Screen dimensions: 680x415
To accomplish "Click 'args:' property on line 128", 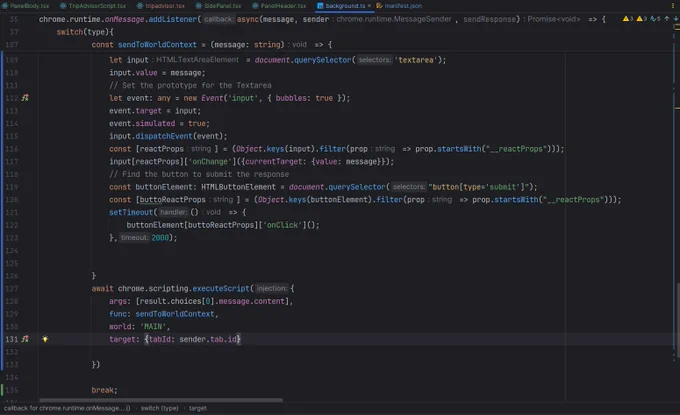I will [120, 301].
